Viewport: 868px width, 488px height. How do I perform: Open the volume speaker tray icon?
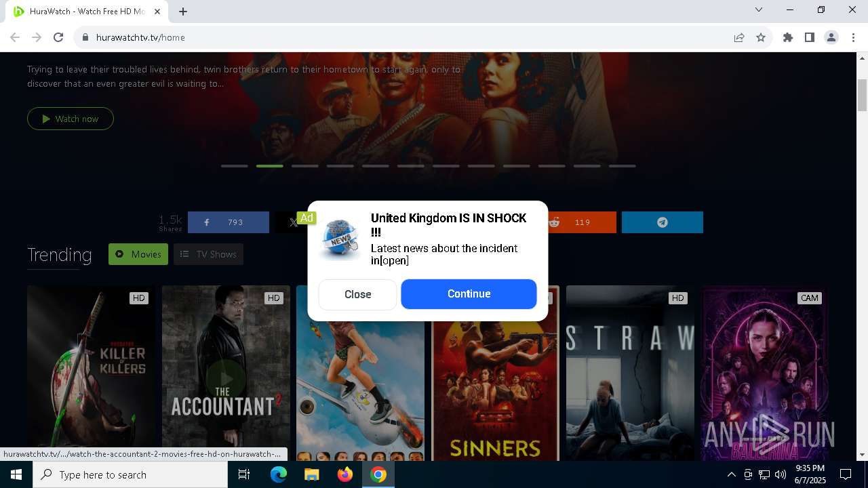tap(781, 474)
